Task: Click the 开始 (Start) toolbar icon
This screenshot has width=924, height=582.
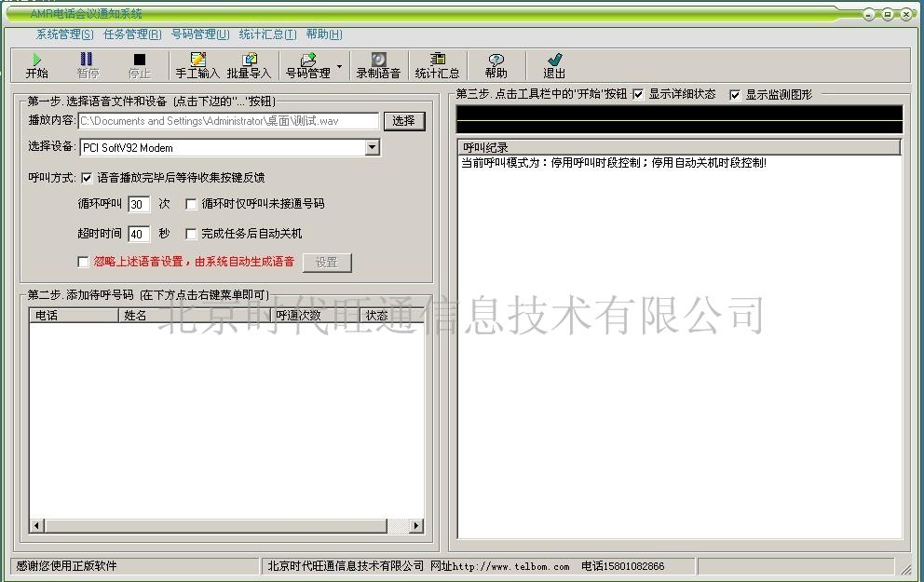Action: tap(37, 65)
